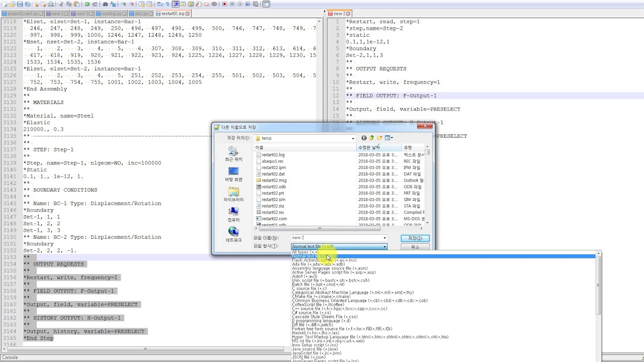The height and width of the screenshot is (362, 644).
Task: Click the 저장(S) save button
Action: 415,238
